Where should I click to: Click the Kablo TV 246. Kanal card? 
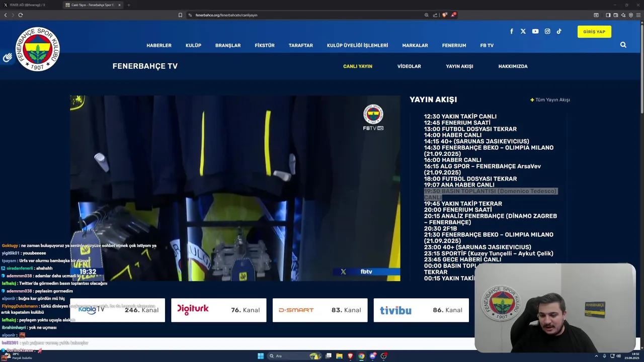117,310
